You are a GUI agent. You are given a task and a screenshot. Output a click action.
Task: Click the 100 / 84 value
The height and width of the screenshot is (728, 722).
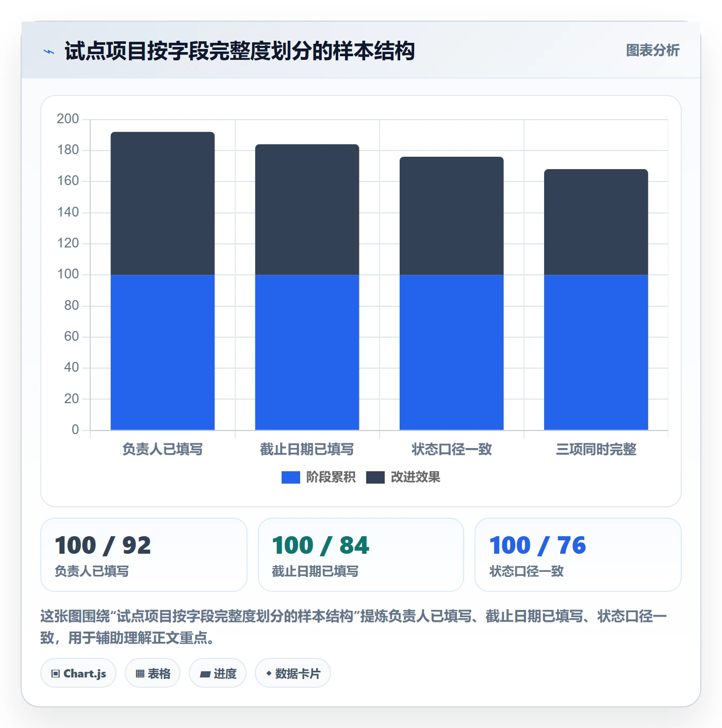320,545
